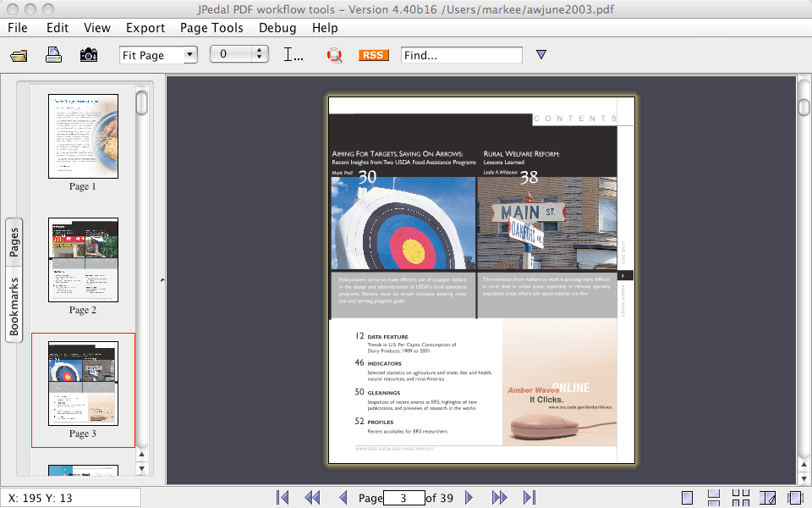Switch to single page view mode
The height and width of the screenshot is (508, 812).
pos(688,498)
